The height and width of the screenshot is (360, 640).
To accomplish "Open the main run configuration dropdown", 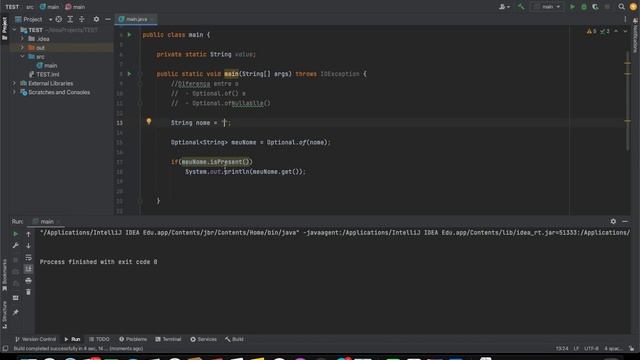I will tap(548, 7).
